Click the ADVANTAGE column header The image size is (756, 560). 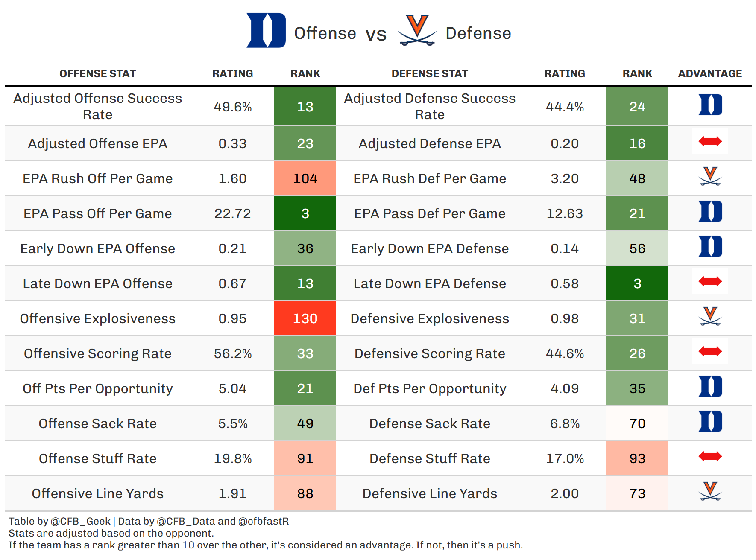coord(710,74)
